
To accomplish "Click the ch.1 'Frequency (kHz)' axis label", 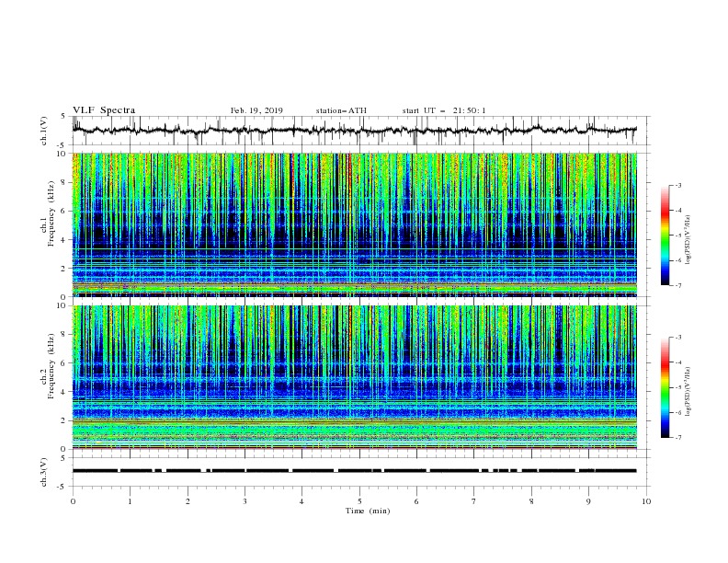I will [x=51, y=213].
